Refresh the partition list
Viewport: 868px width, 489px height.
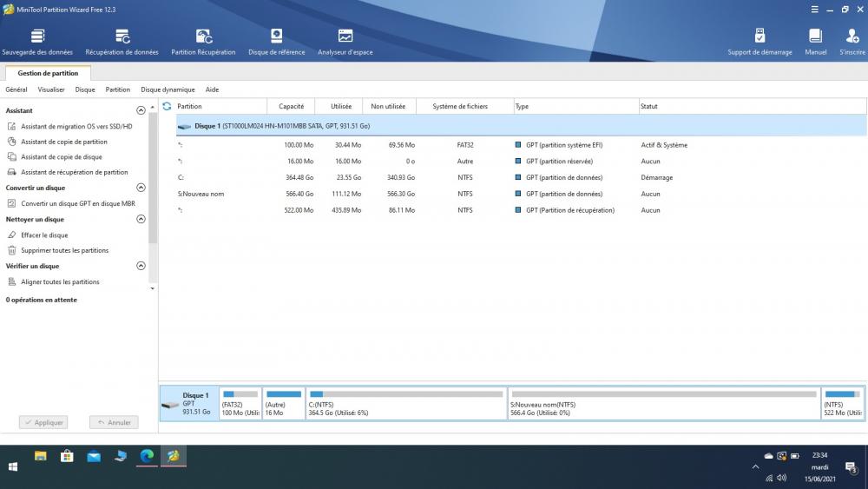point(167,106)
